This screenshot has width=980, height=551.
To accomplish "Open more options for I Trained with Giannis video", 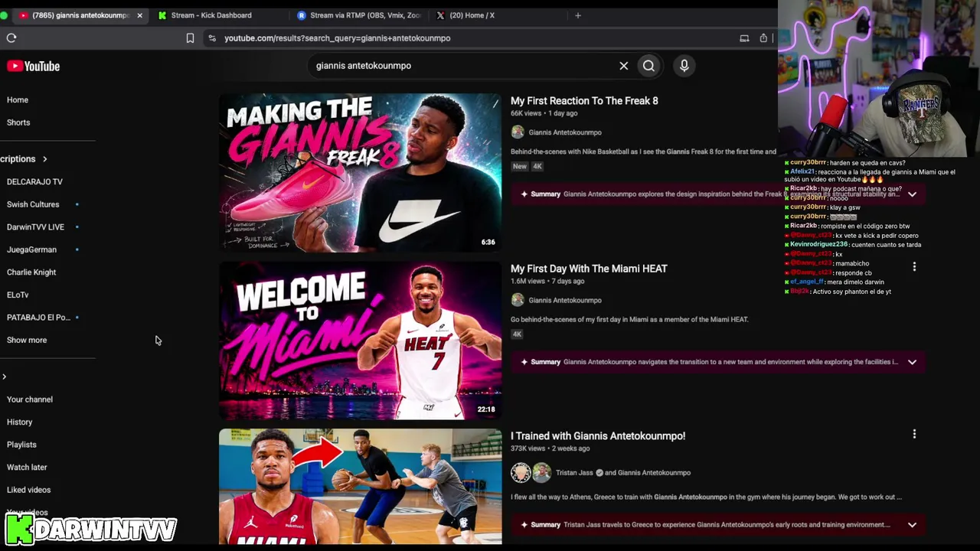I will tap(914, 434).
